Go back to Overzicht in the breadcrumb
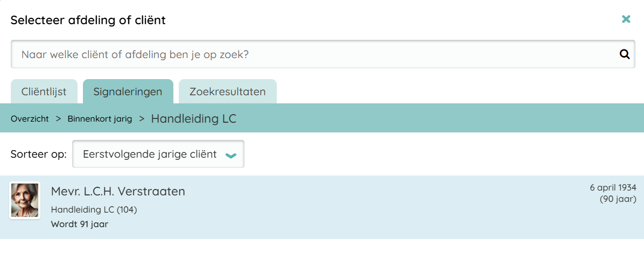This screenshot has height=267, width=644. point(30,119)
